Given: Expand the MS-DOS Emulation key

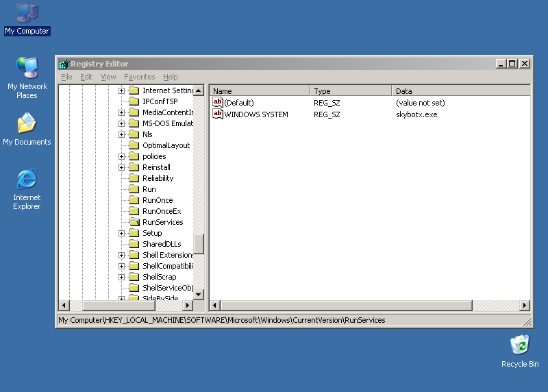Looking at the screenshot, I should [121, 123].
